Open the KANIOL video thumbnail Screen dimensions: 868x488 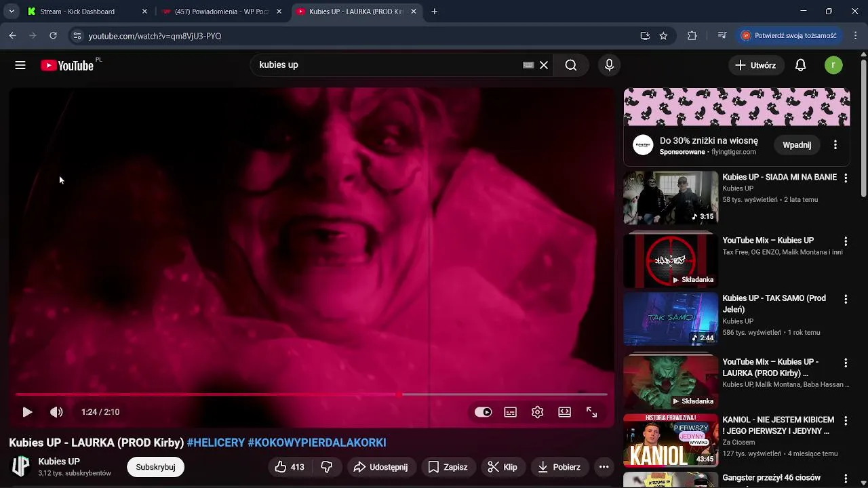click(671, 441)
